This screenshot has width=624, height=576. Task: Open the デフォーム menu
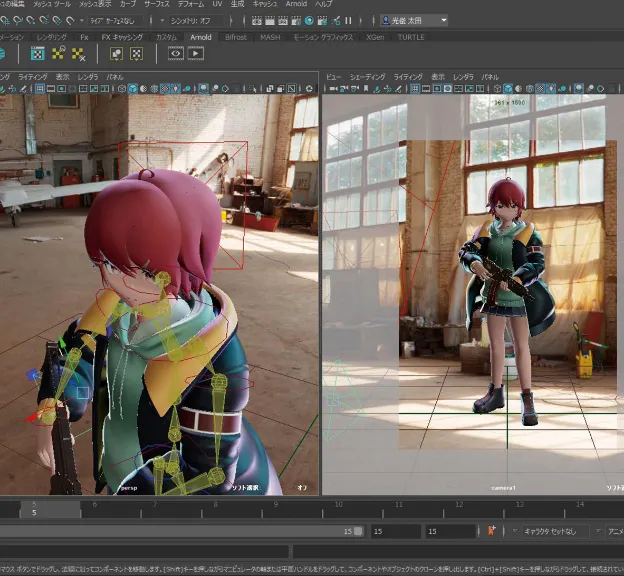point(191,4)
